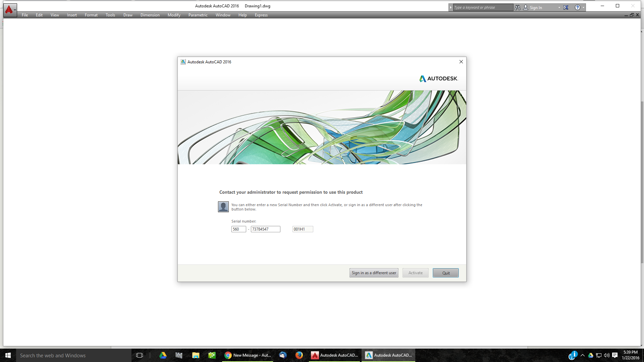
Task: Toggle the product activation serial number field
Action: click(238, 229)
